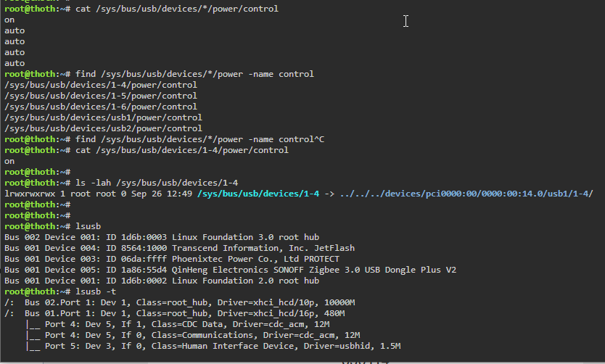
Task: Click the 'Linux Foundation 3.0 root hub' line
Action: click(x=162, y=237)
